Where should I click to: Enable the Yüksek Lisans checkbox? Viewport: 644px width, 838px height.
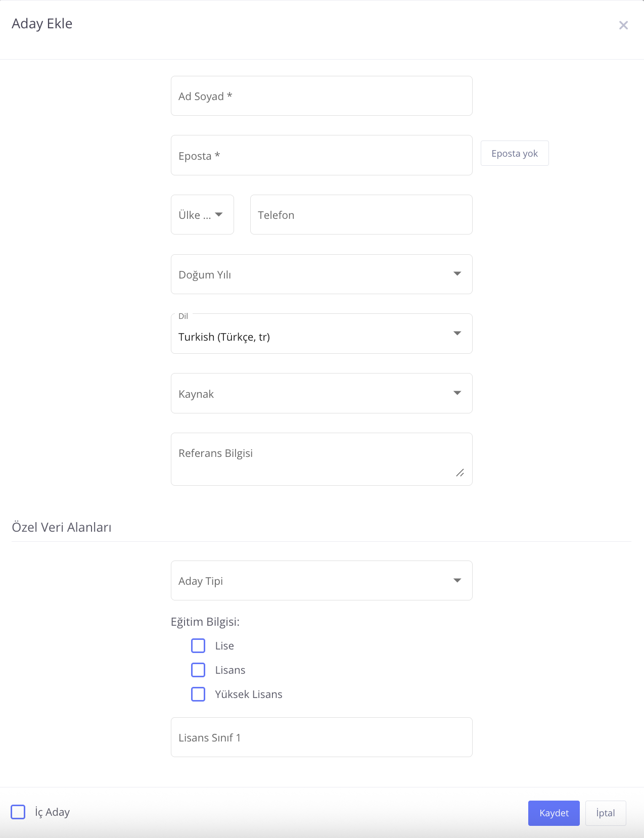(198, 694)
